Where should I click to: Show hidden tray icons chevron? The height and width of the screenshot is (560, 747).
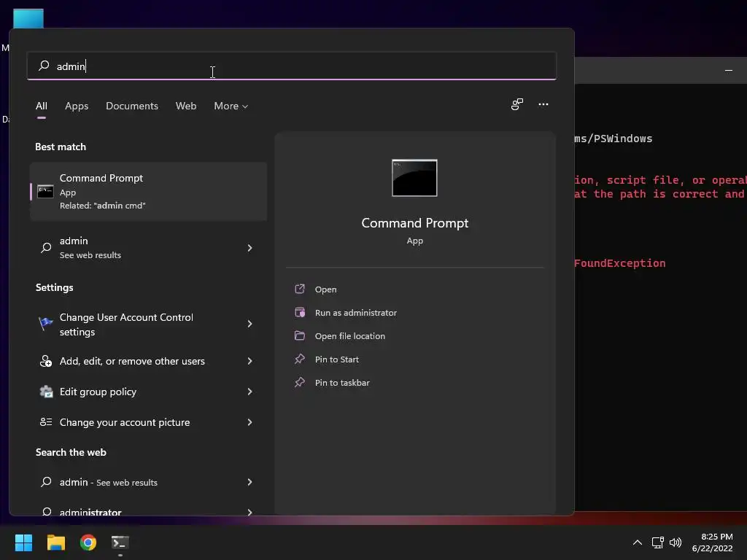pyautogui.click(x=637, y=542)
